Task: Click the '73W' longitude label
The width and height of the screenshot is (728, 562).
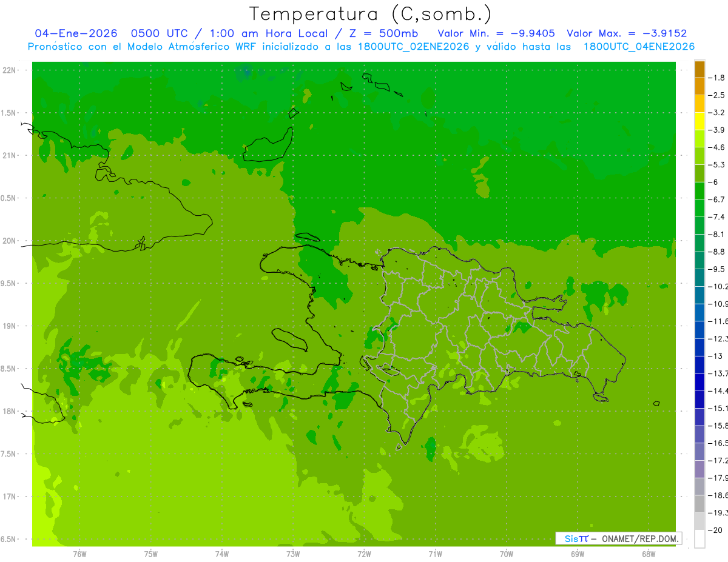Action: (x=293, y=554)
